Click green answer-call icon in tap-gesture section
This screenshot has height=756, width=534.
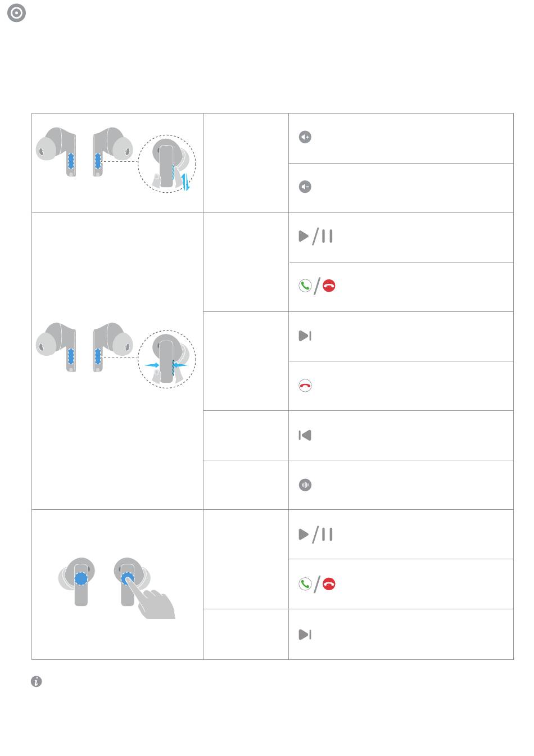[305, 584]
